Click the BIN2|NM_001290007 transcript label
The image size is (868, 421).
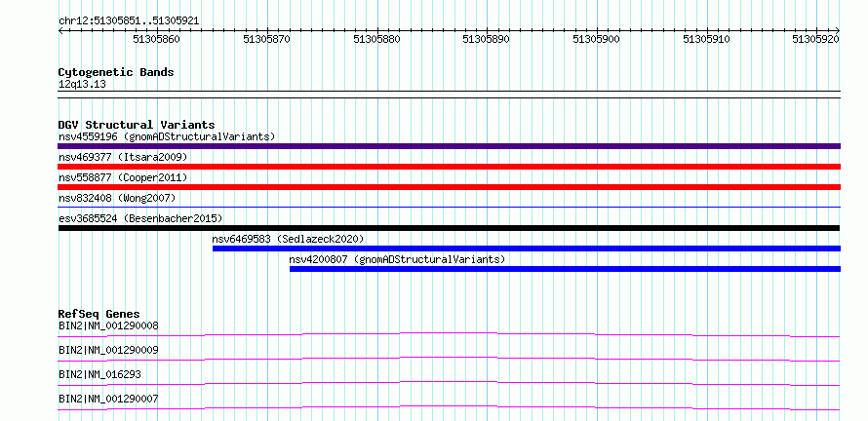(108, 399)
